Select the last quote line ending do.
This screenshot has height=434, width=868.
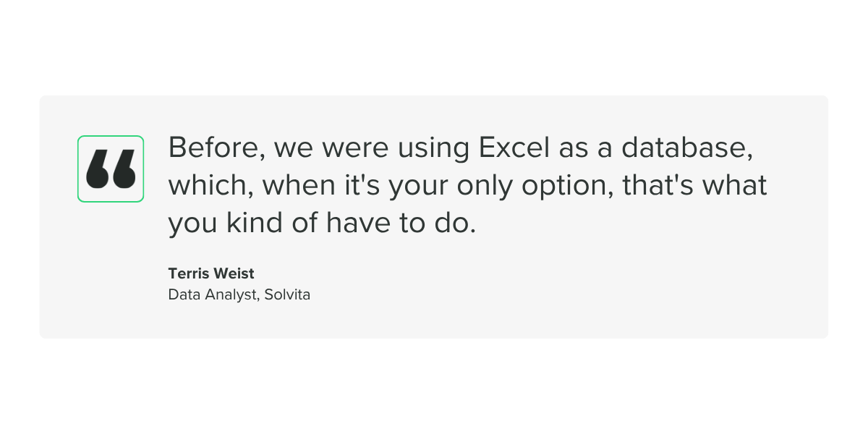coord(322,224)
